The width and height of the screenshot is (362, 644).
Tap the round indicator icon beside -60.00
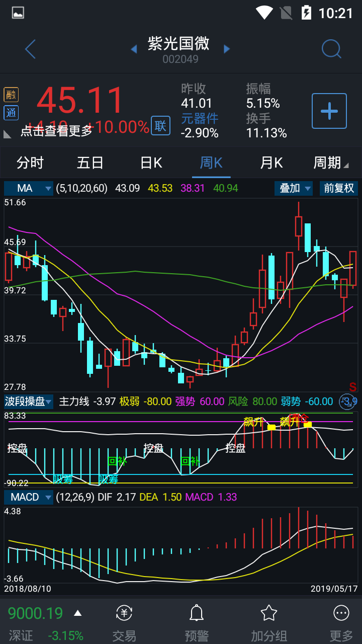pyautogui.click(x=348, y=401)
